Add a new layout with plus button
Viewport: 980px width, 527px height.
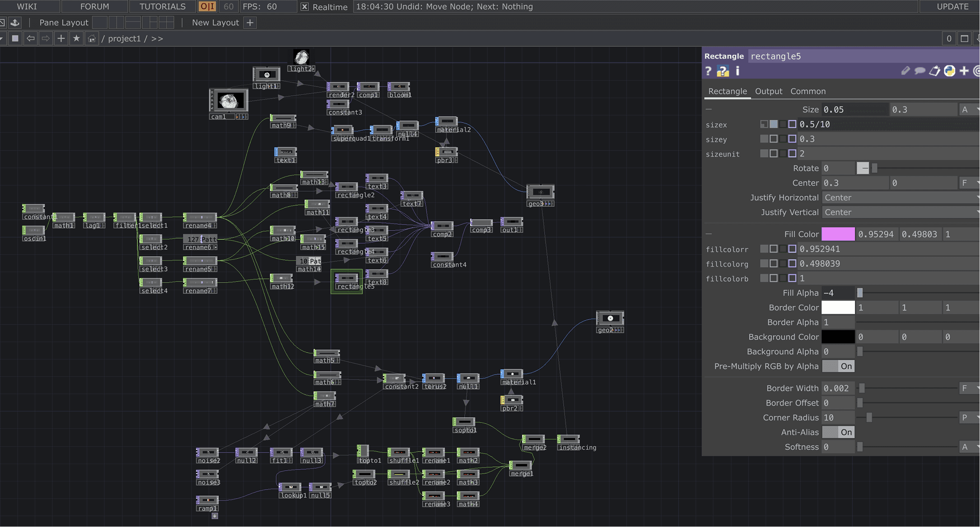[x=250, y=22]
